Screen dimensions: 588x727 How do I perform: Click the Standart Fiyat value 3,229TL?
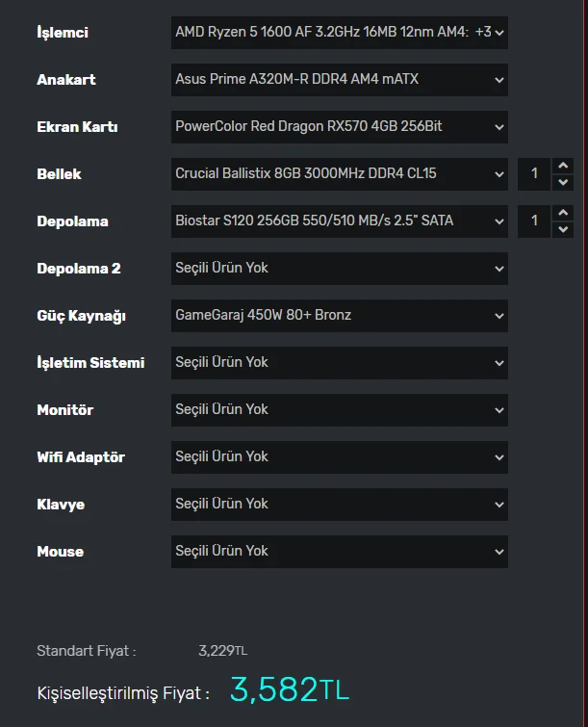[223, 651]
